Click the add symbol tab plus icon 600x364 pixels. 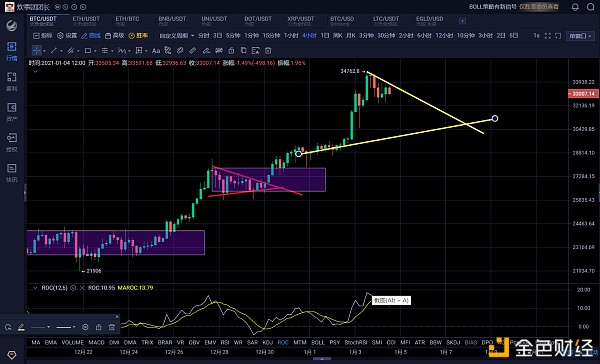[462, 21]
